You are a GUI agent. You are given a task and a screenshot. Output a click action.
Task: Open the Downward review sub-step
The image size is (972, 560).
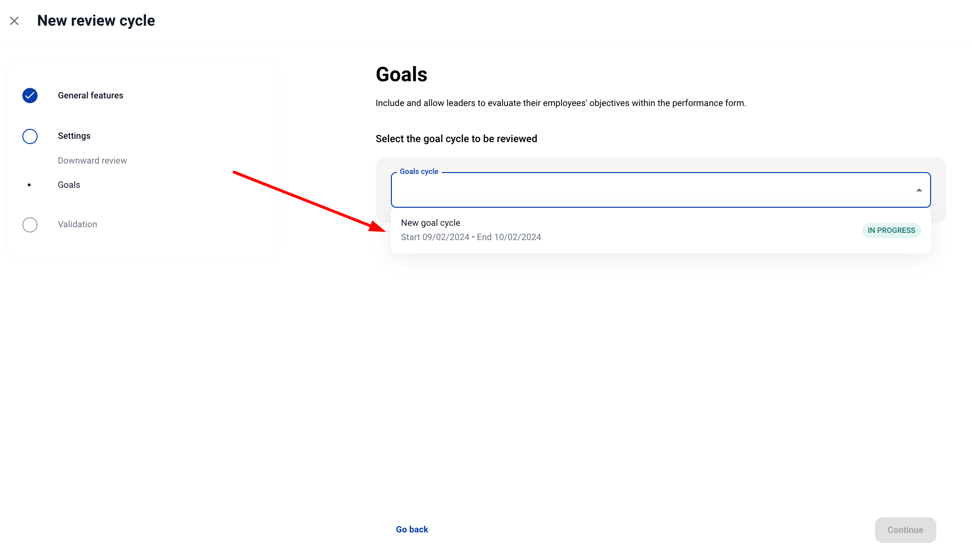tap(92, 161)
